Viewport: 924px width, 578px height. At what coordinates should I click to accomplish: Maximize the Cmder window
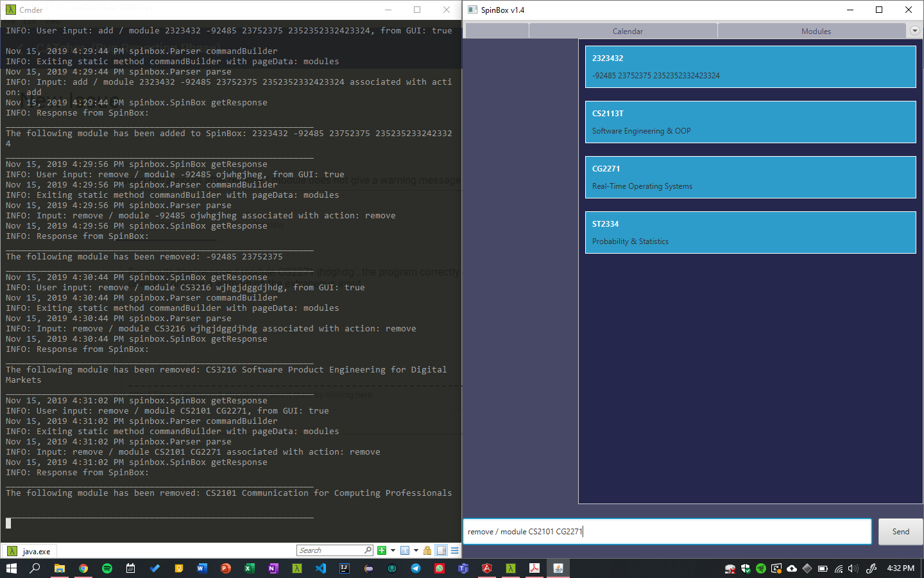[x=417, y=10]
